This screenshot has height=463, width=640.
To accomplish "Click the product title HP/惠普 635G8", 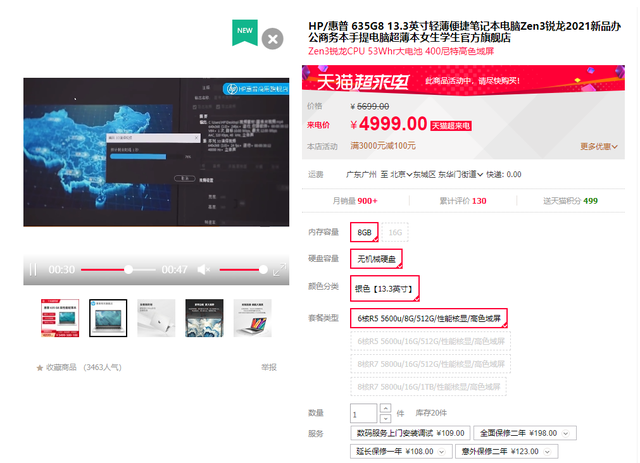I will (464, 32).
